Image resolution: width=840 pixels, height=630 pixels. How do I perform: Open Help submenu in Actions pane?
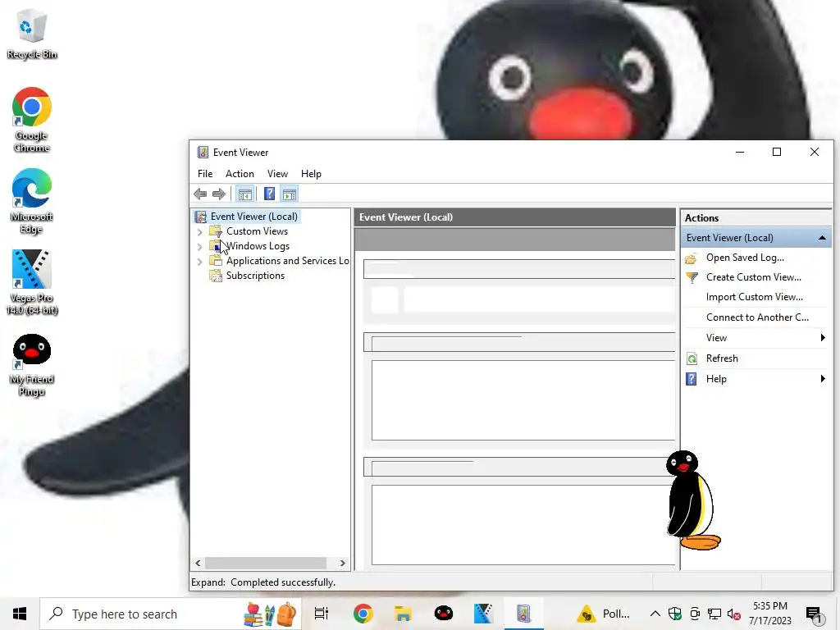pyautogui.click(x=756, y=379)
